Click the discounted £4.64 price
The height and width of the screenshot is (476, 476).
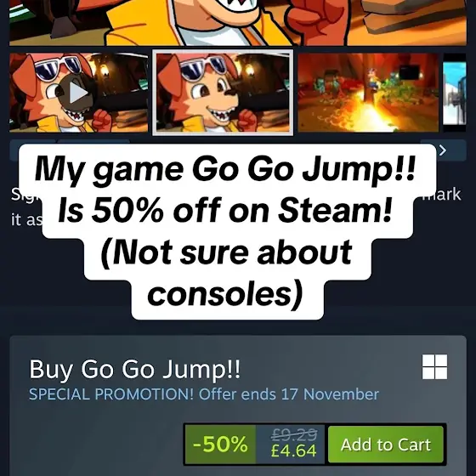coord(293,450)
